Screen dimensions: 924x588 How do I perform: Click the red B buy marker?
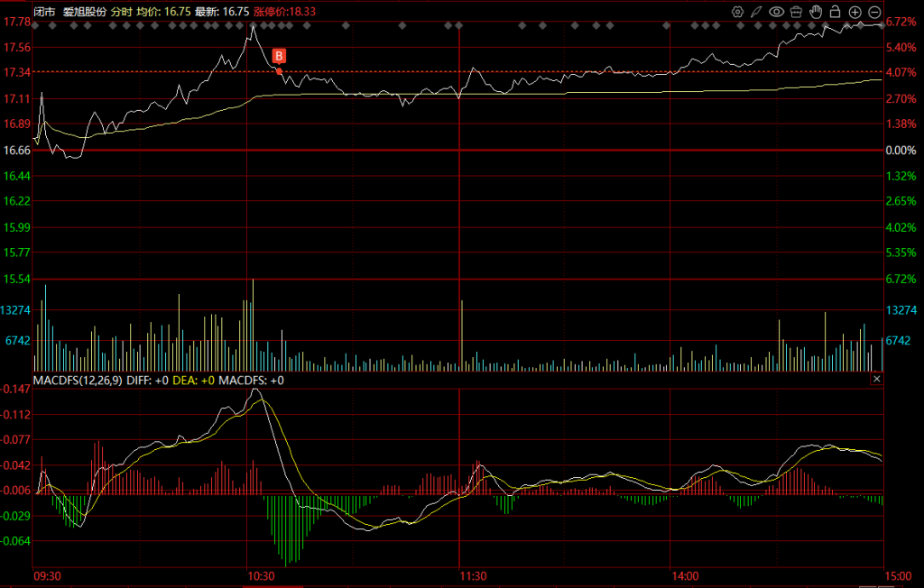click(x=279, y=56)
